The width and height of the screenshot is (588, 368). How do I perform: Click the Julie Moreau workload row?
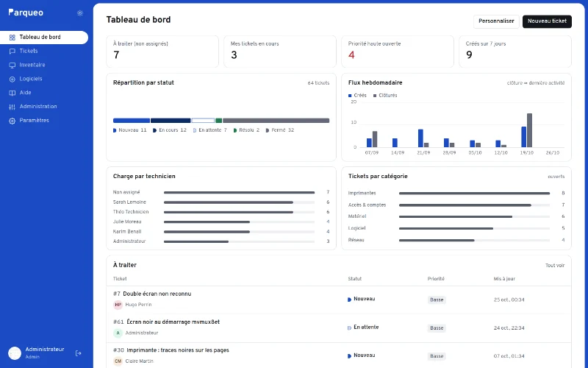click(x=221, y=222)
